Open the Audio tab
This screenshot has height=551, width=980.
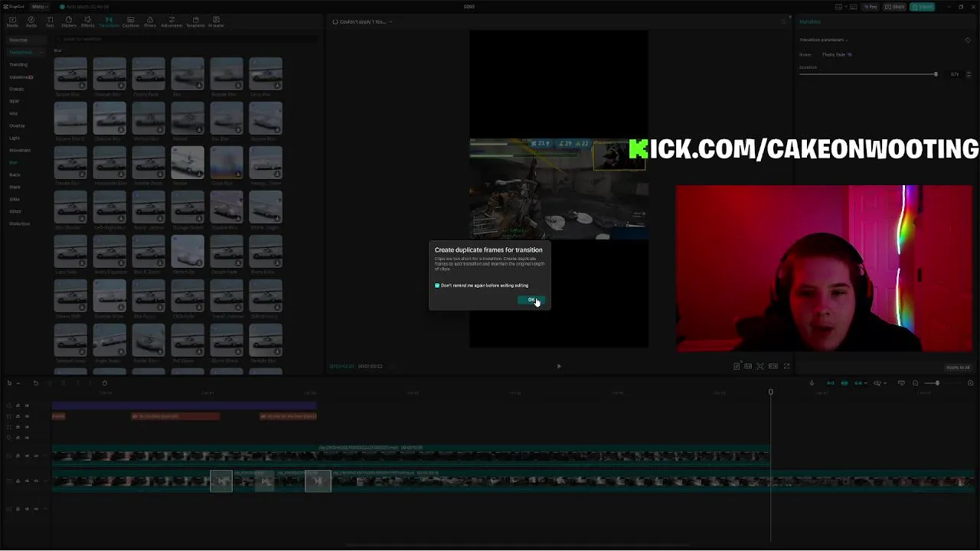pos(31,21)
